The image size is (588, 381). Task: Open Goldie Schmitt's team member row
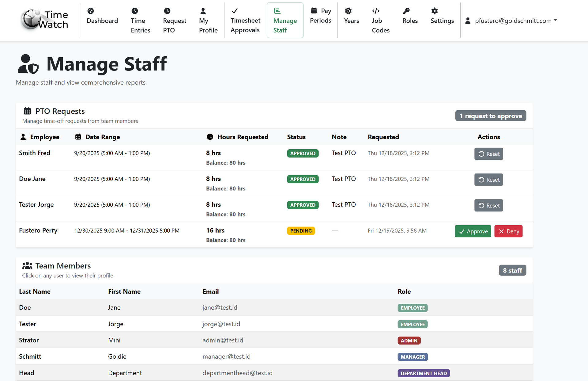30,356
